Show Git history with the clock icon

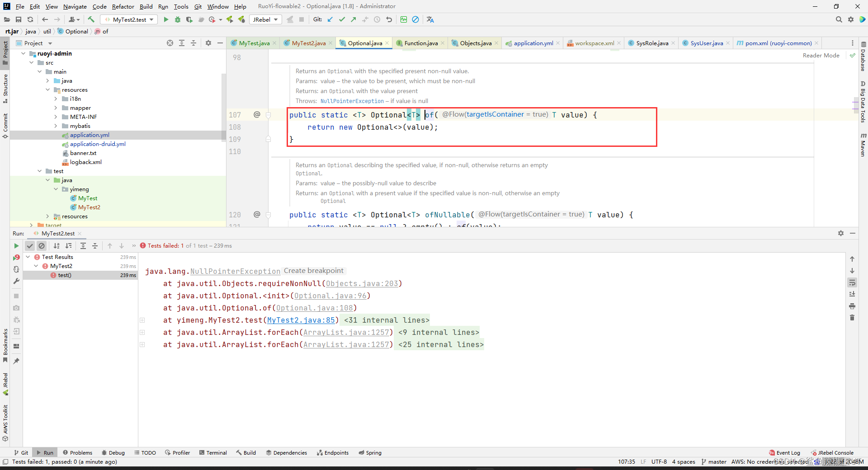click(377, 19)
